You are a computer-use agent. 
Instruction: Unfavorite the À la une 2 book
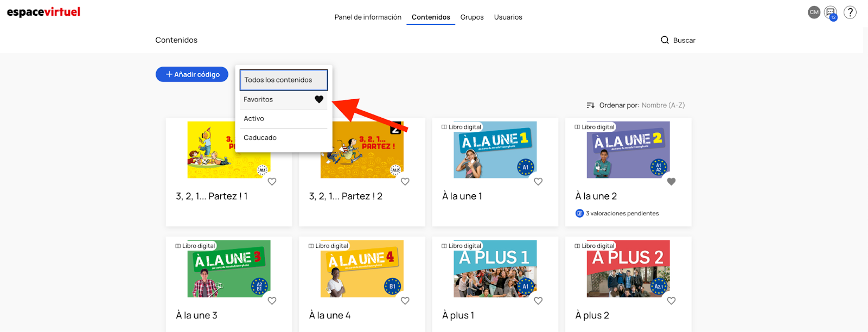pos(671,182)
